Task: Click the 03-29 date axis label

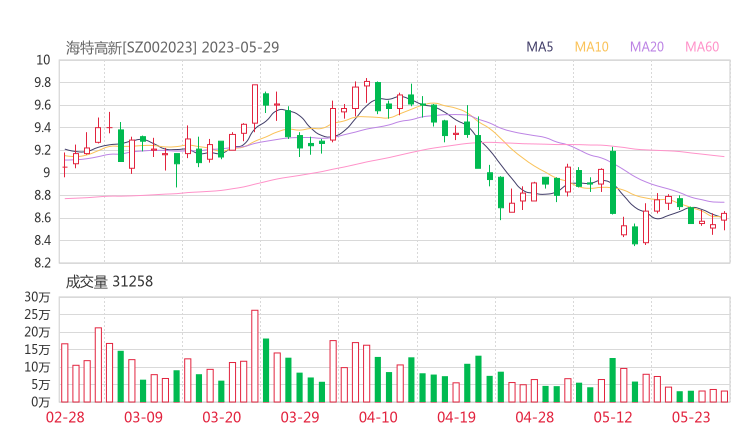Action: [299, 417]
